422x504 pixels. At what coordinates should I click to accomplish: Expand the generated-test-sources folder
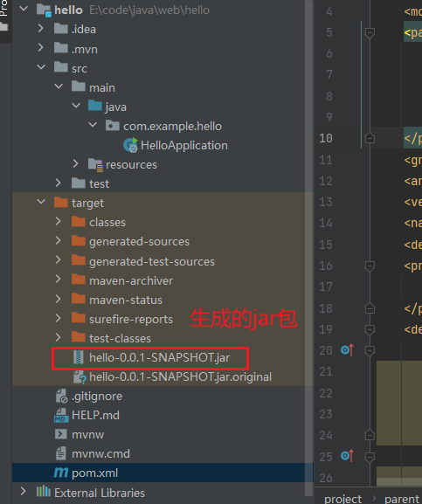59,259
